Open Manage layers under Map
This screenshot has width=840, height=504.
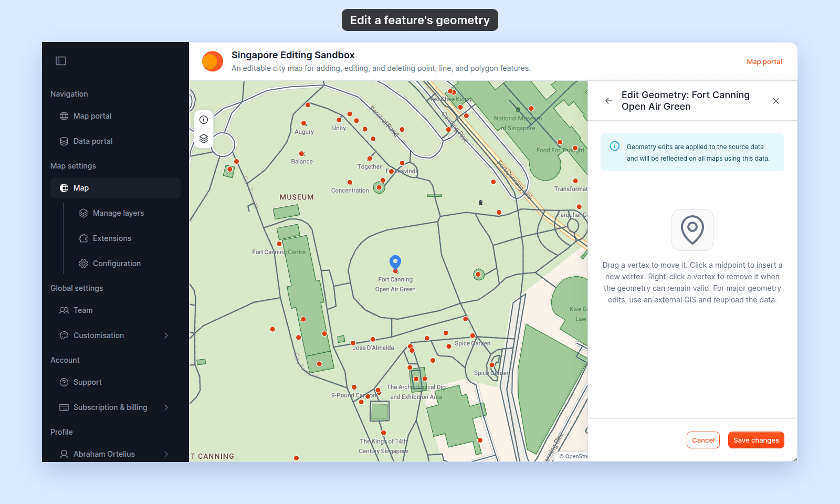(125, 213)
